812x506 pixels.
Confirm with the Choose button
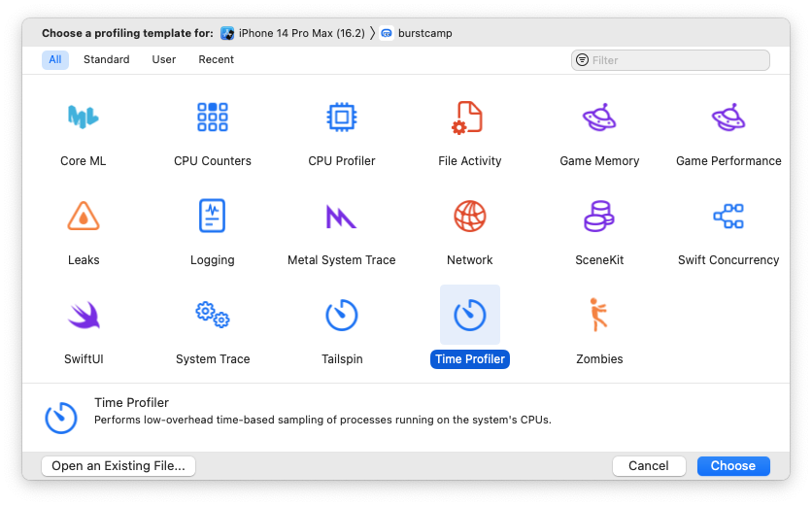point(732,465)
